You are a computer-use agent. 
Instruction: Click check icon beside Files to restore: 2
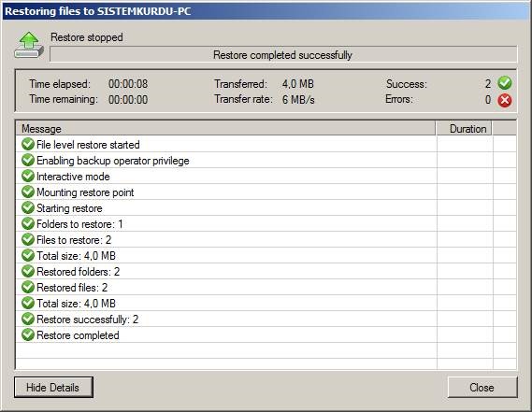pos(28,239)
